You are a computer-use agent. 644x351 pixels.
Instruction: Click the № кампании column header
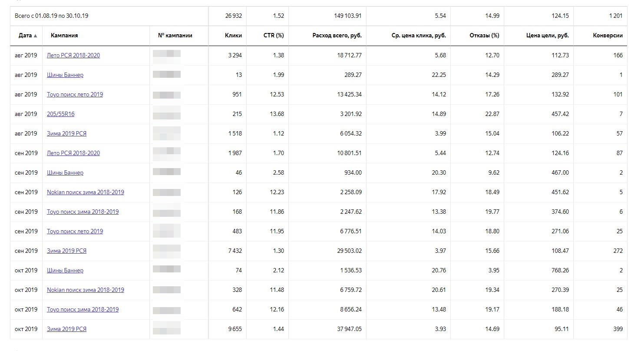click(x=178, y=36)
